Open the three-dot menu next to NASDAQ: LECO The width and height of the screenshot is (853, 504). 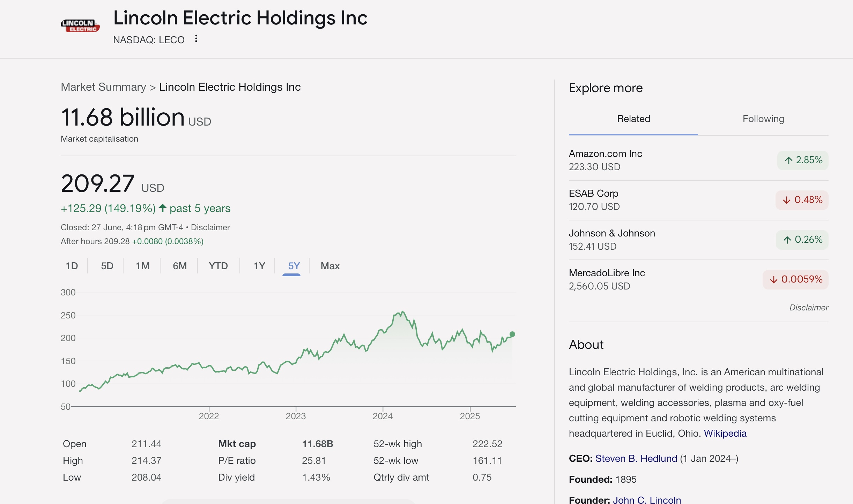coord(196,39)
